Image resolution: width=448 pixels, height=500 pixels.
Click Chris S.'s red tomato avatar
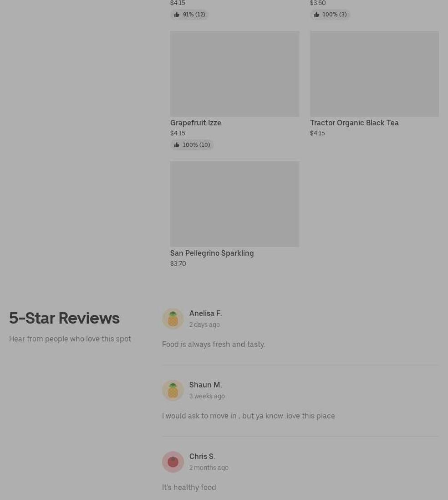point(173,462)
